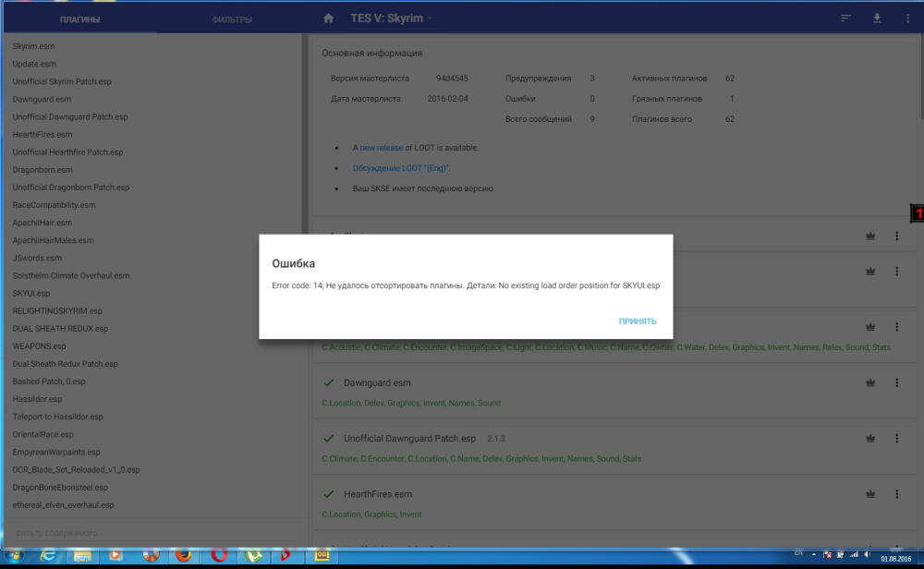The width and height of the screenshot is (924, 569).
Task: Select Hassildor.esp in sidebar
Action: (37, 399)
